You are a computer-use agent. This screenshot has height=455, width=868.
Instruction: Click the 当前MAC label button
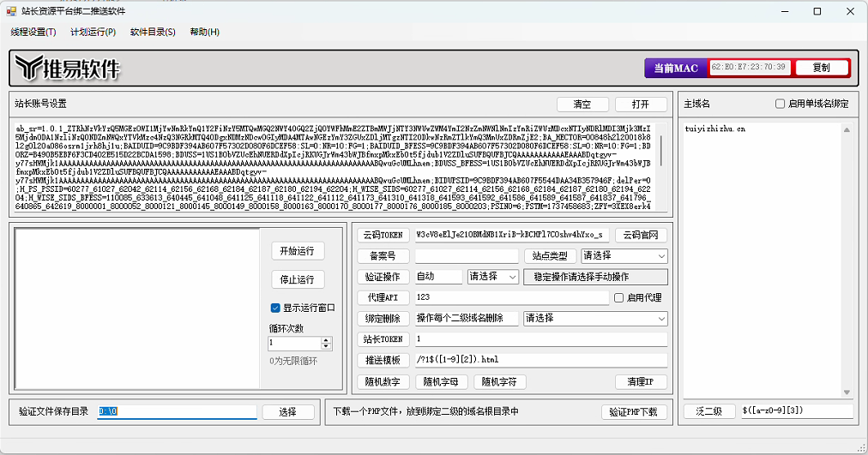point(676,68)
